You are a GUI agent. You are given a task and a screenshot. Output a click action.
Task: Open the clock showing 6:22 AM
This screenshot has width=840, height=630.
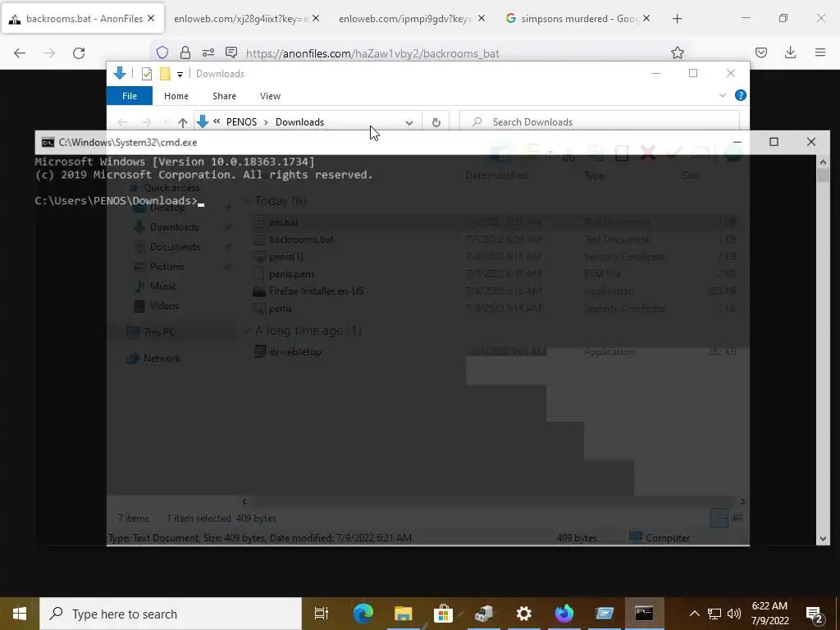pyautogui.click(x=769, y=614)
